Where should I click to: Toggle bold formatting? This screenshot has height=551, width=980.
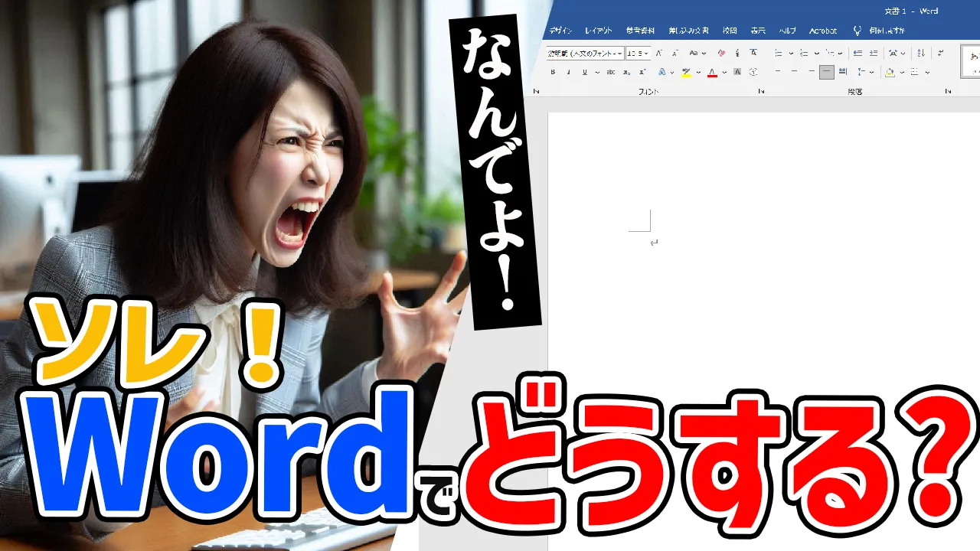click(x=553, y=72)
